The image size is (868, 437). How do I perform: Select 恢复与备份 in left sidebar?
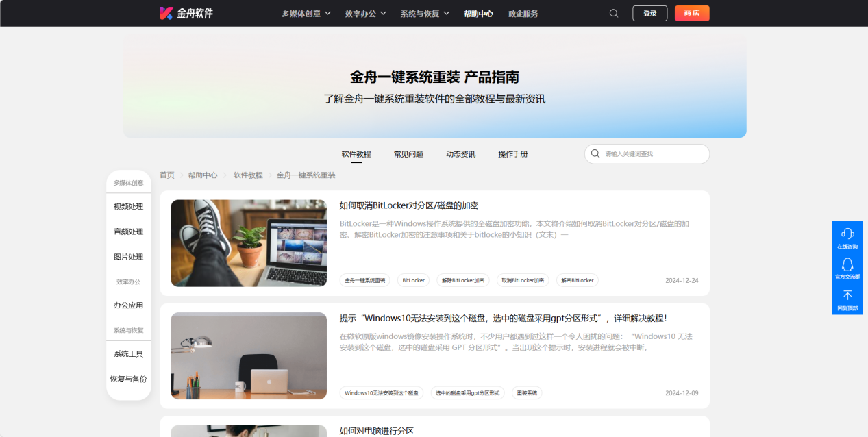coord(129,379)
